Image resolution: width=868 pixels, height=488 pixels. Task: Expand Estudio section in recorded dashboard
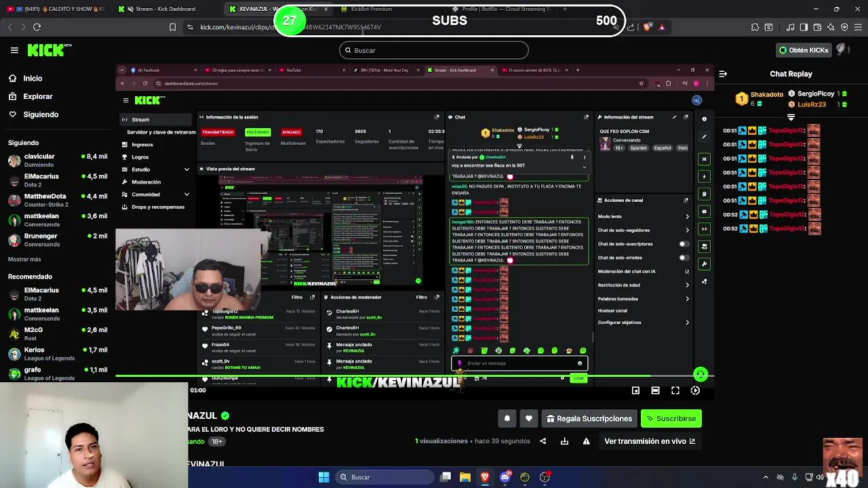click(x=186, y=169)
